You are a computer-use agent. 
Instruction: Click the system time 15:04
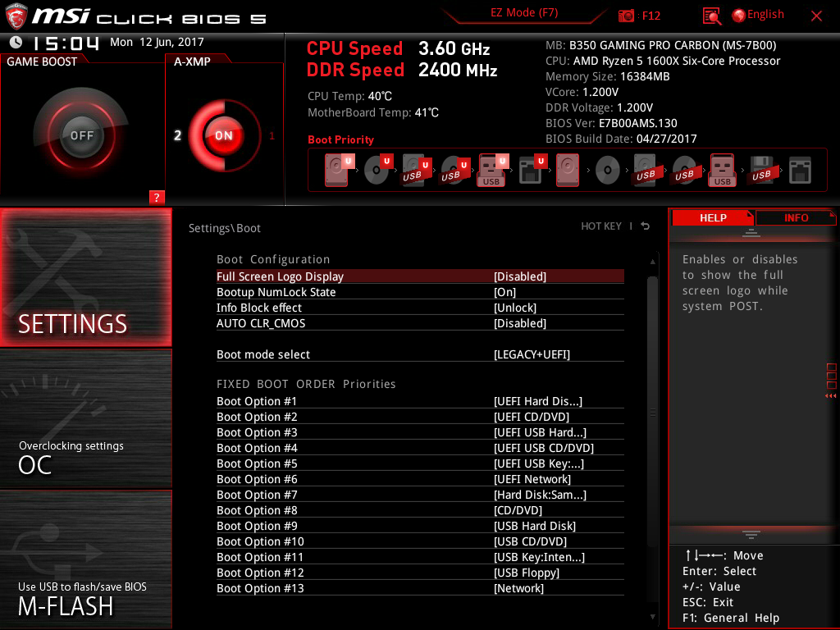(66, 43)
